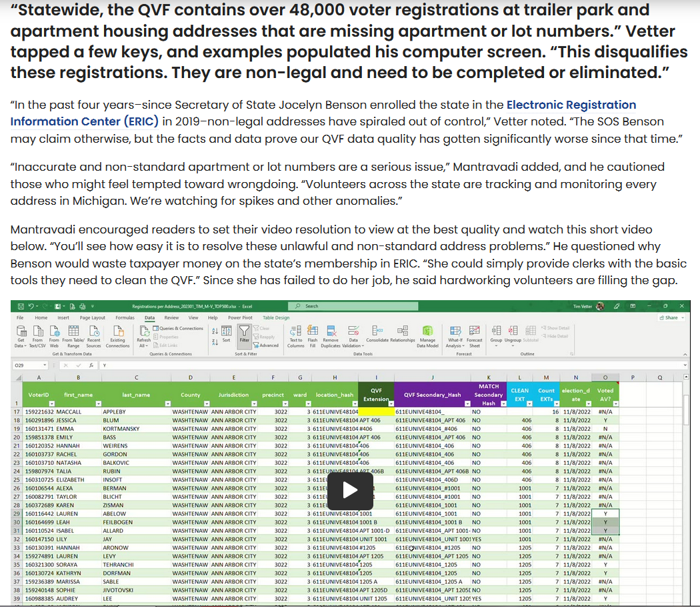Viewport: 700px width, 607px height.
Task: Open the County column filter dropdown
Action: (x=206, y=404)
